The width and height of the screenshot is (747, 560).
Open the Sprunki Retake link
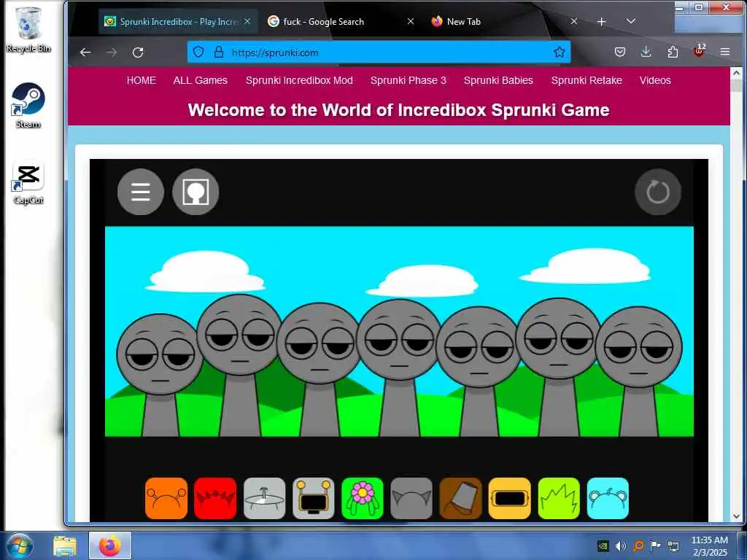coord(587,80)
